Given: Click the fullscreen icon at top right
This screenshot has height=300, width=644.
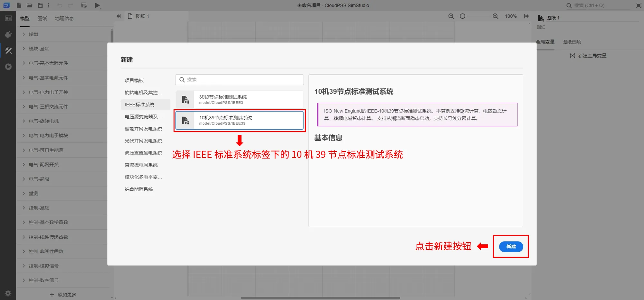Looking at the screenshot, I should click(x=639, y=5).
